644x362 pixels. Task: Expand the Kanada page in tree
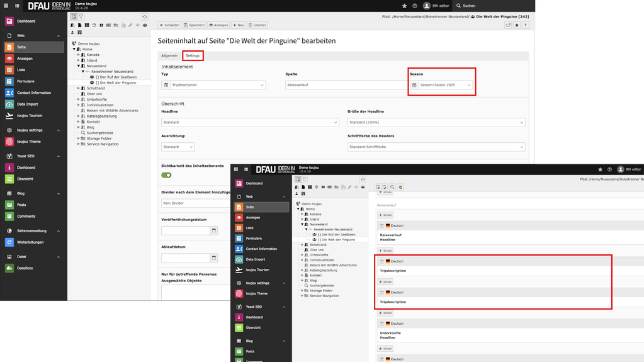(x=79, y=55)
